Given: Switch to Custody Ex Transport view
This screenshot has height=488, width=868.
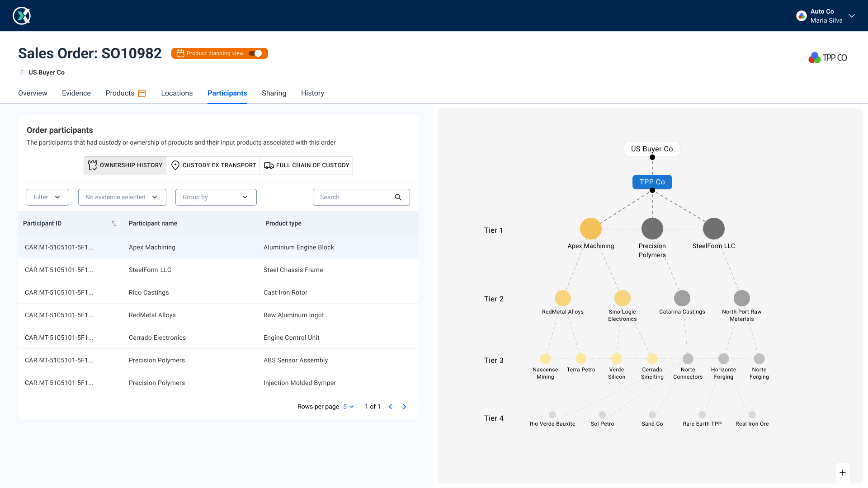Looking at the screenshot, I should click(x=213, y=165).
